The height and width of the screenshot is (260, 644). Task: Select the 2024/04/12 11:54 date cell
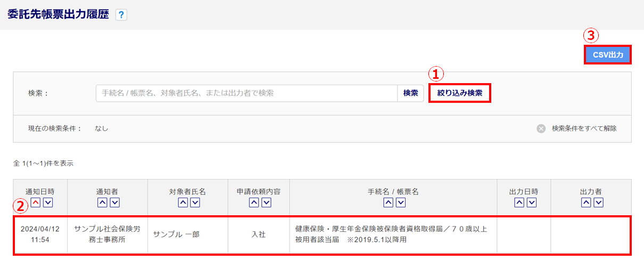[x=40, y=234]
